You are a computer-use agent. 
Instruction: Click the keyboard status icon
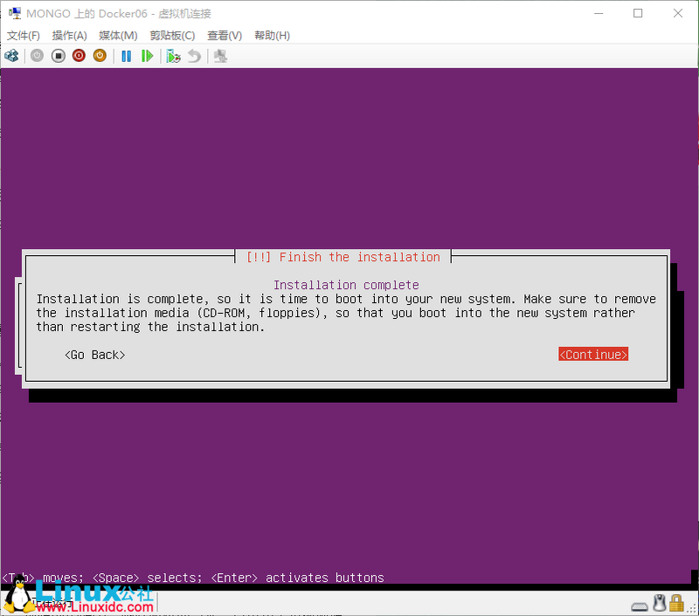640,604
